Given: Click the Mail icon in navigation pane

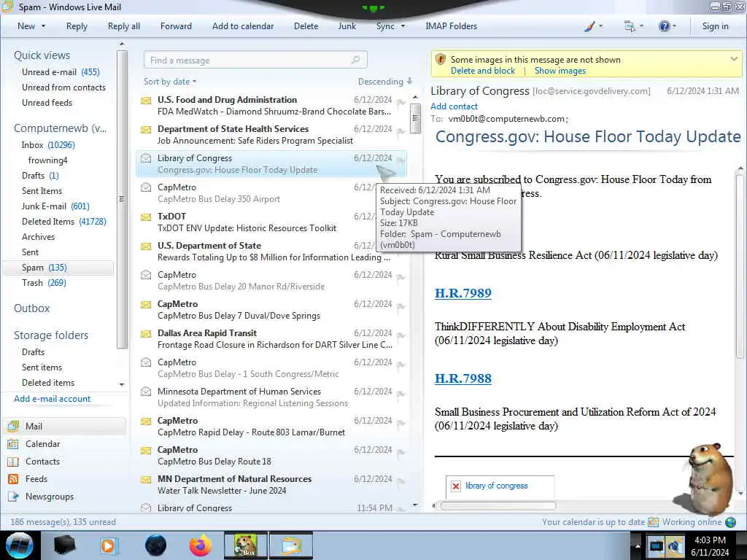Looking at the screenshot, I should pos(13,426).
